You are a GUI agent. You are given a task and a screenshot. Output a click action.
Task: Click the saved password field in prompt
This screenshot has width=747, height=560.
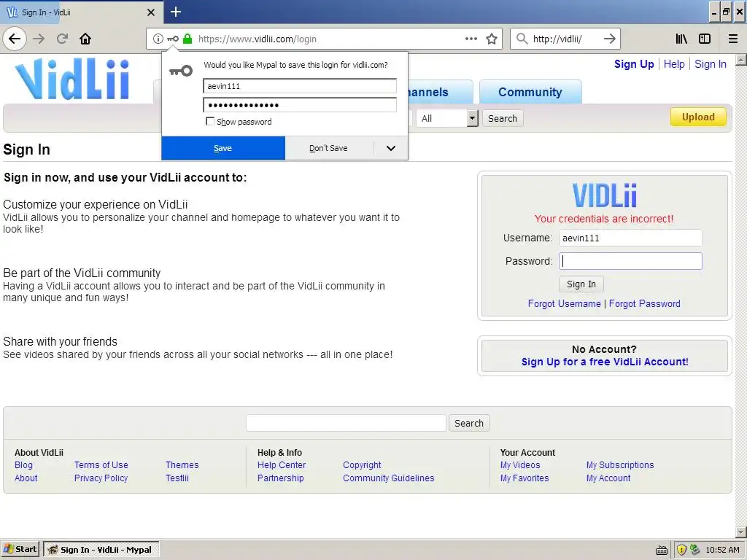(300, 105)
